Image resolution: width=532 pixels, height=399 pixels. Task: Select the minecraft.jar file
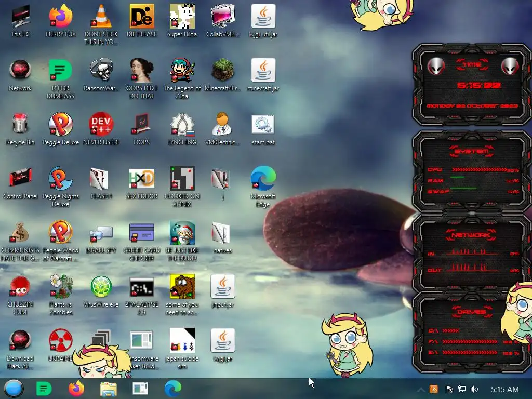263,75
